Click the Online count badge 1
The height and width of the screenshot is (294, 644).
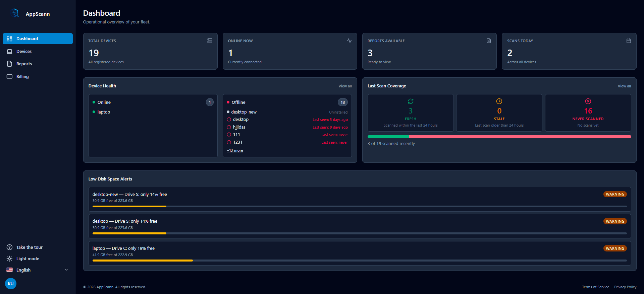[x=210, y=102]
